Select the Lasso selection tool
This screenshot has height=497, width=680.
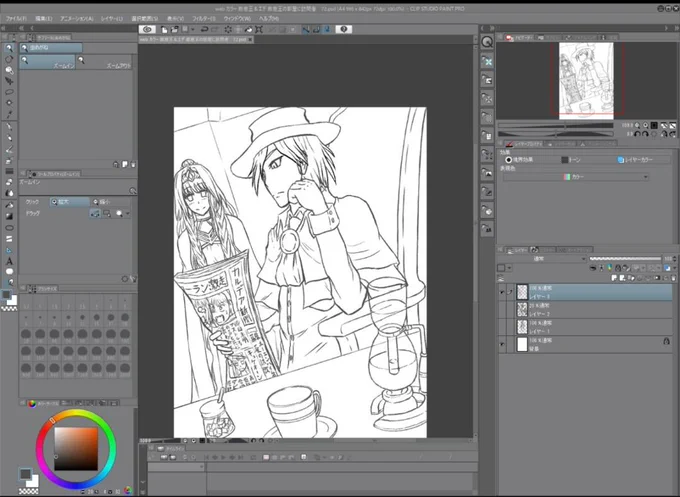9,92
